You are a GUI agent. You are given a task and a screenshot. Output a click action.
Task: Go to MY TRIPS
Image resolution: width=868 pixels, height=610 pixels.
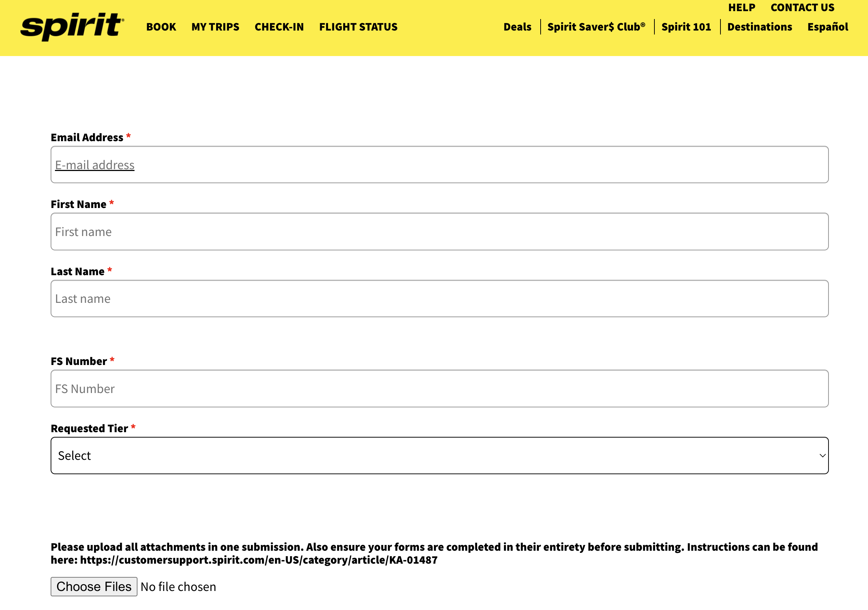pyautogui.click(x=215, y=27)
